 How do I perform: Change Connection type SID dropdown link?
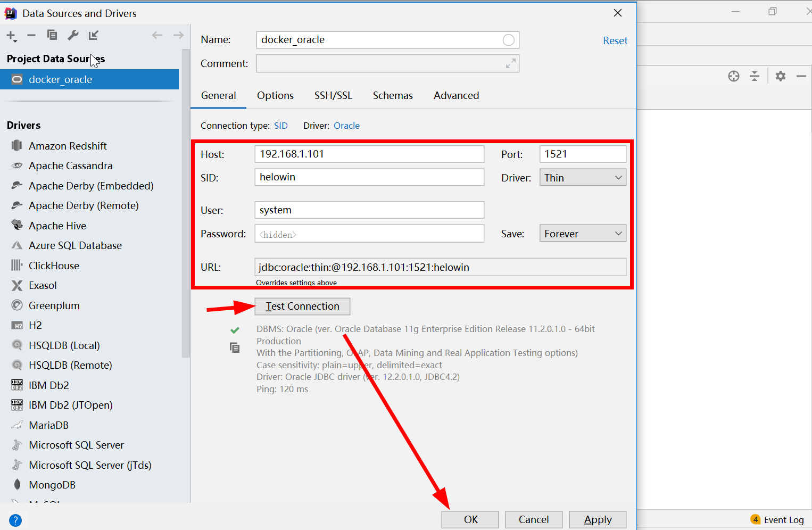pyautogui.click(x=281, y=126)
